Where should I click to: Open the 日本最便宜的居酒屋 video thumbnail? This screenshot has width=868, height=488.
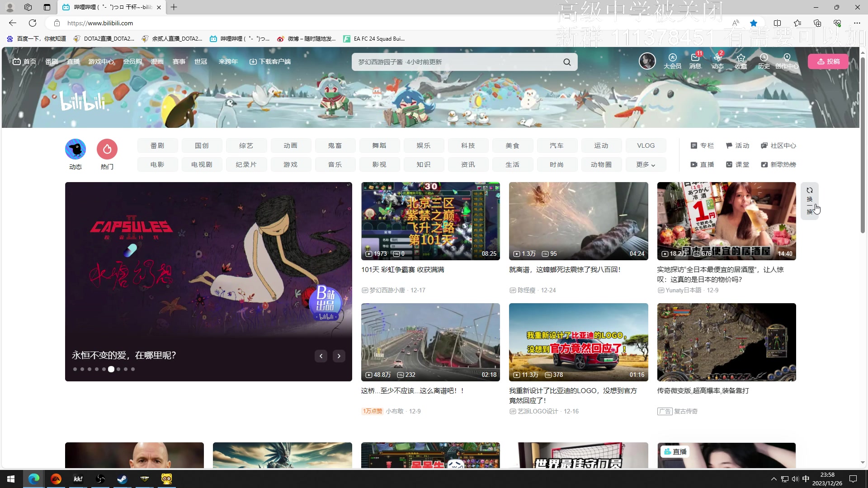coord(726,221)
